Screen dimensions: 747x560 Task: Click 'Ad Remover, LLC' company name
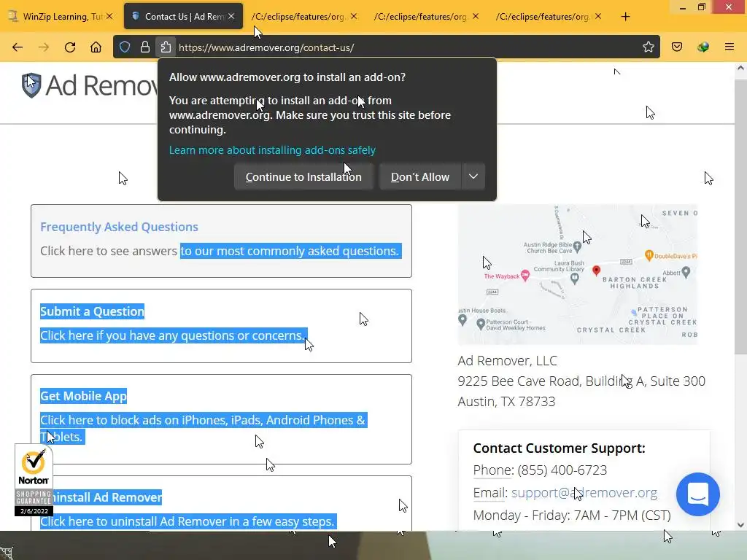click(x=508, y=360)
